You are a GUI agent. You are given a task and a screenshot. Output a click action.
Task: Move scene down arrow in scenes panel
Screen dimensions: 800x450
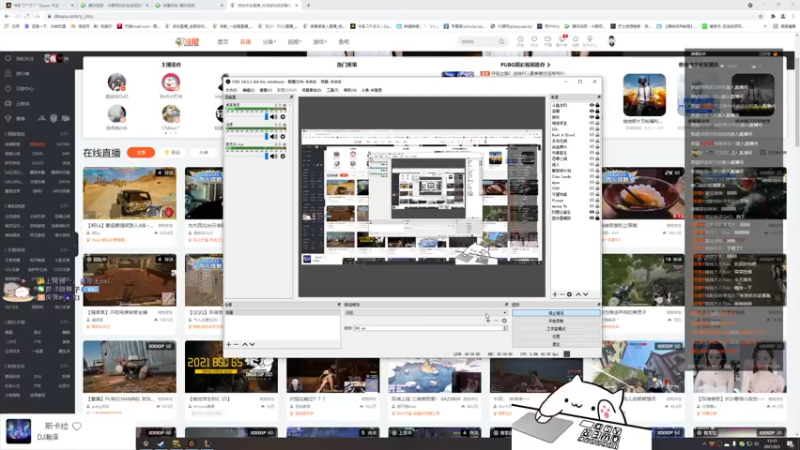click(x=252, y=344)
